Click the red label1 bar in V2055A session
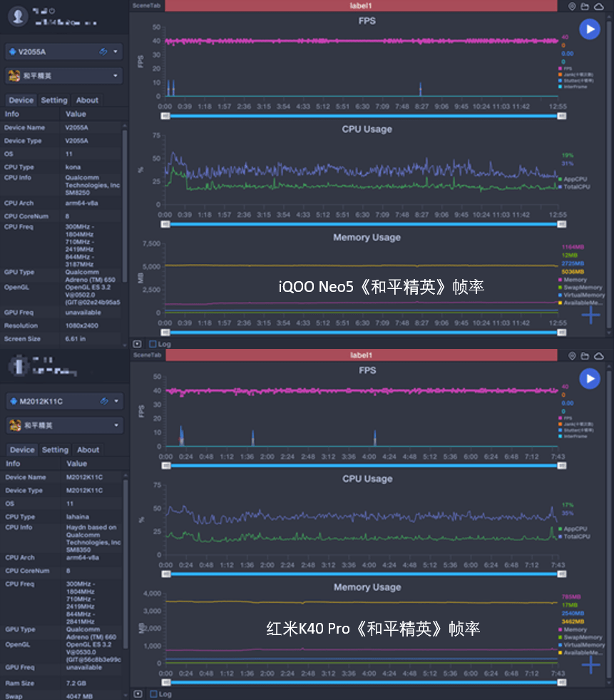The width and height of the screenshot is (614, 700). coord(361,6)
